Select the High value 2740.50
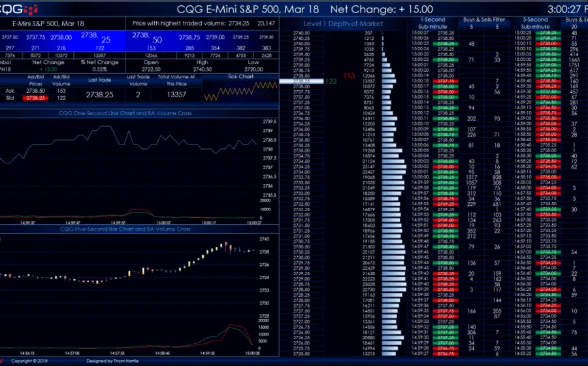 pyautogui.click(x=202, y=69)
